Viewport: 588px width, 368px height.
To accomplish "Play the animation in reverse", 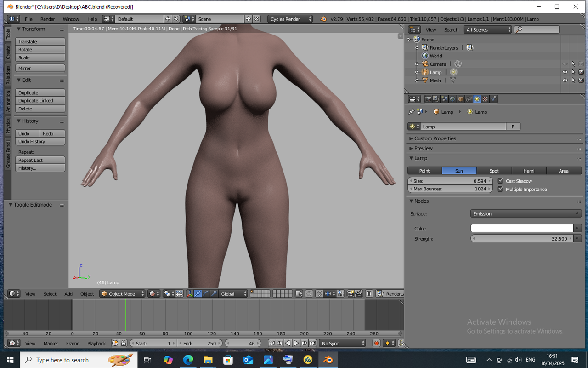I will (x=288, y=343).
